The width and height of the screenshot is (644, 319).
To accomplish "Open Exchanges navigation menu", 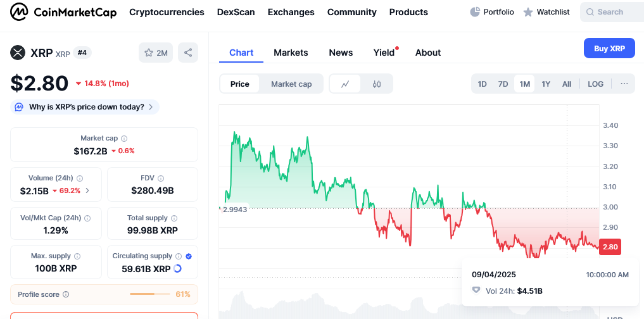I will pyautogui.click(x=291, y=12).
